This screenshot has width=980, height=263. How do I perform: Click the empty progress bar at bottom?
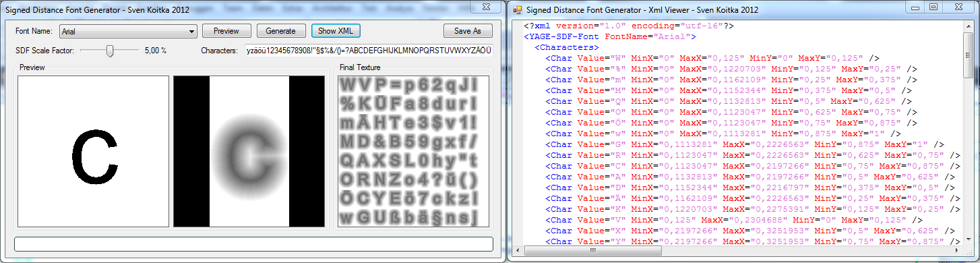coord(253,244)
